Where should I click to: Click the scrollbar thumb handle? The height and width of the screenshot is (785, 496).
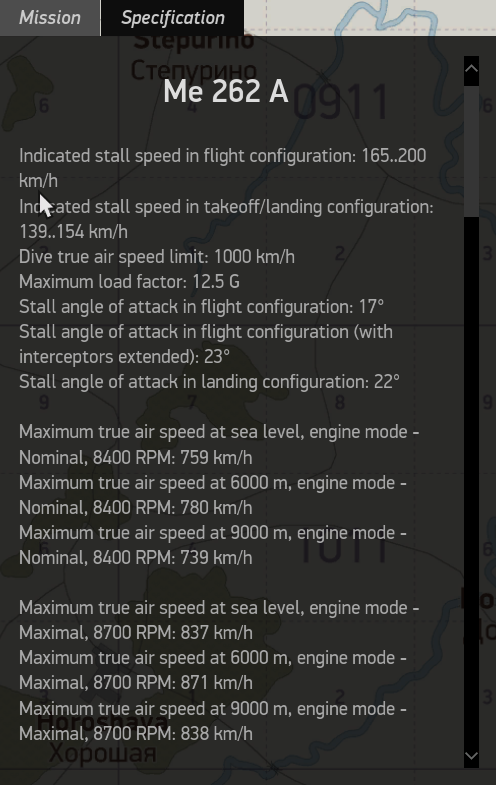pos(471,152)
